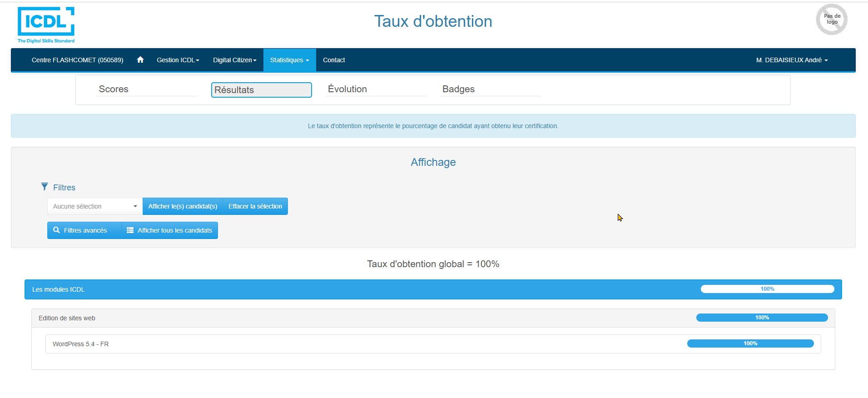Click the Affichage heading

(x=433, y=162)
